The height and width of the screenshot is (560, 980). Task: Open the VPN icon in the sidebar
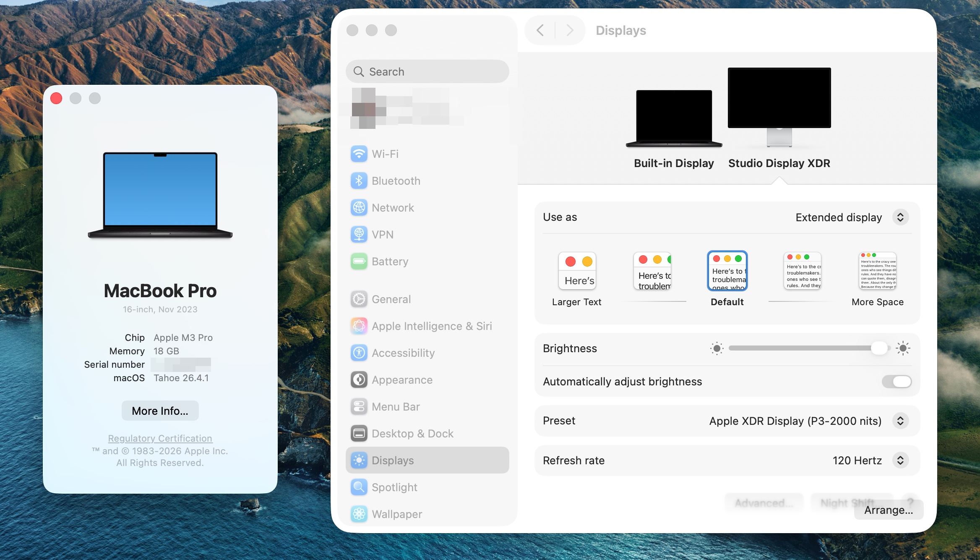(x=359, y=235)
